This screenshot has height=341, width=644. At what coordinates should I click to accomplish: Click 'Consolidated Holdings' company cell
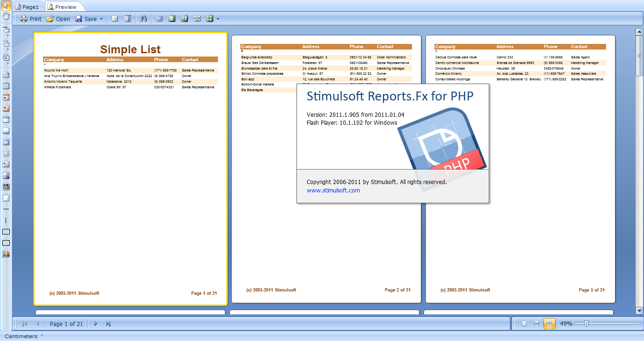pos(453,79)
